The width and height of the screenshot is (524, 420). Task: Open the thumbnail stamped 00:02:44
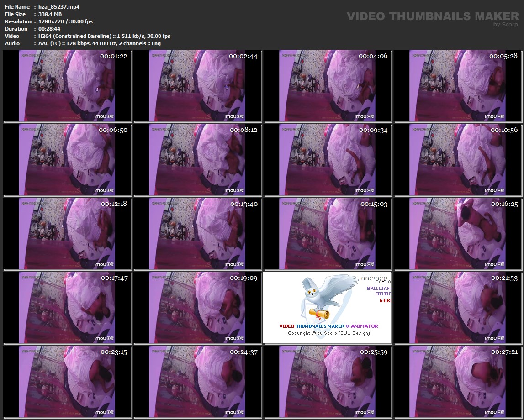click(x=197, y=86)
